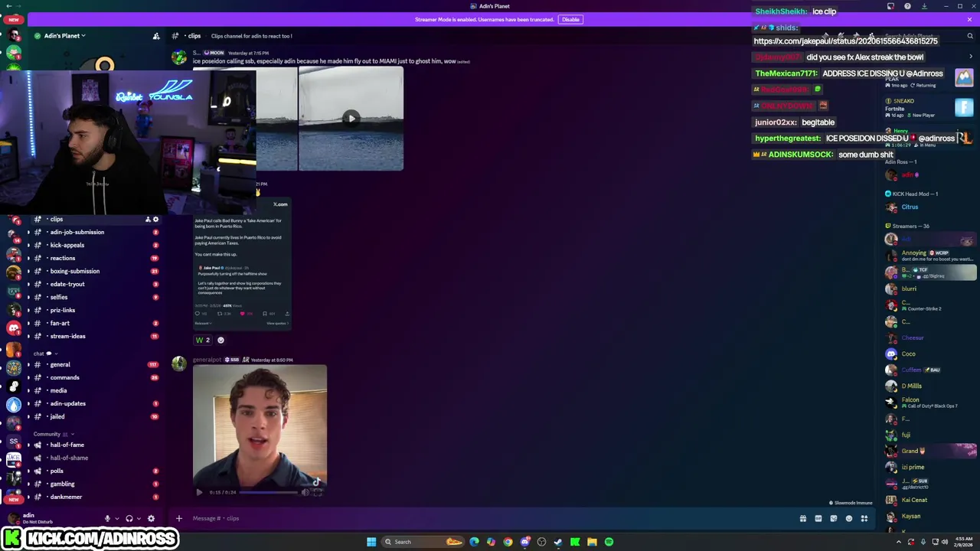Image resolution: width=980 pixels, height=551 pixels.
Task: Open the Discord Help question mark icon
Action: (907, 6)
